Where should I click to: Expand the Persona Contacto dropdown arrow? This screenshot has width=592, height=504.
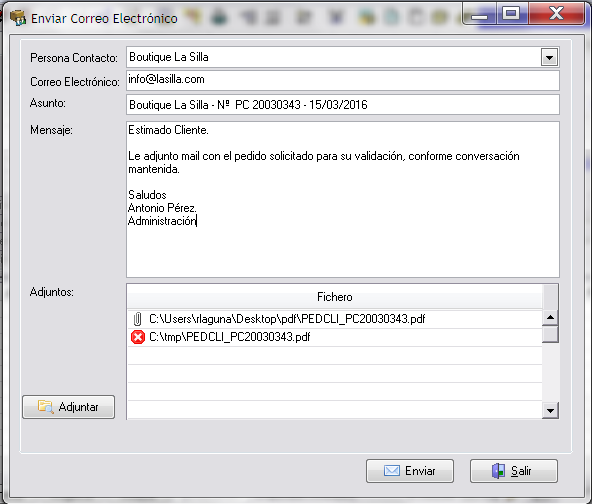pos(549,58)
